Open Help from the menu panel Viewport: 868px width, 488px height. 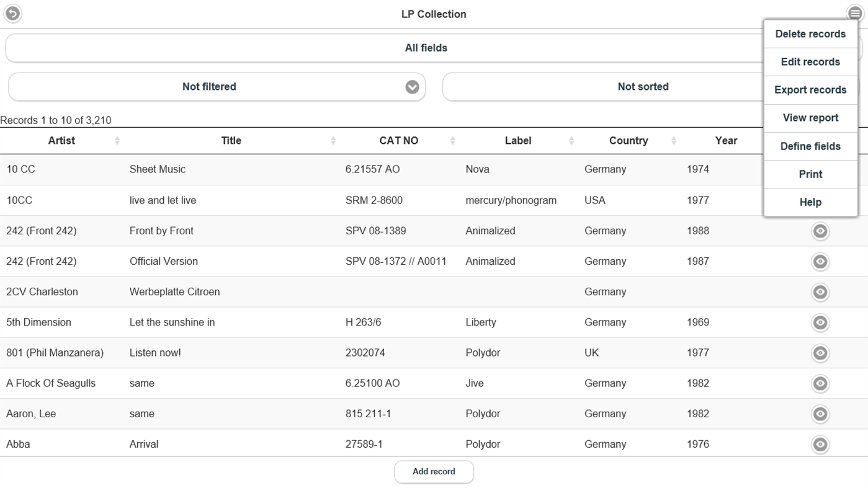coord(810,202)
